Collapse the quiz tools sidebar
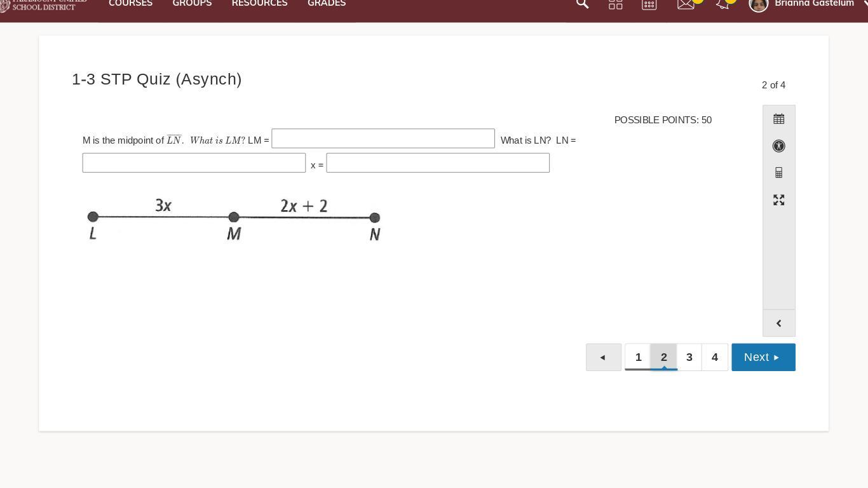 click(779, 323)
